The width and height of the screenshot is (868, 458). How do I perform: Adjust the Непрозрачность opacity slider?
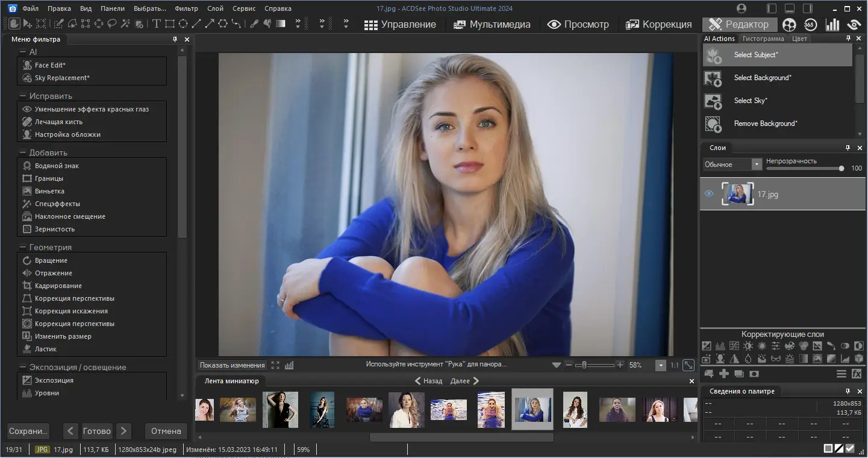point(804,169)
